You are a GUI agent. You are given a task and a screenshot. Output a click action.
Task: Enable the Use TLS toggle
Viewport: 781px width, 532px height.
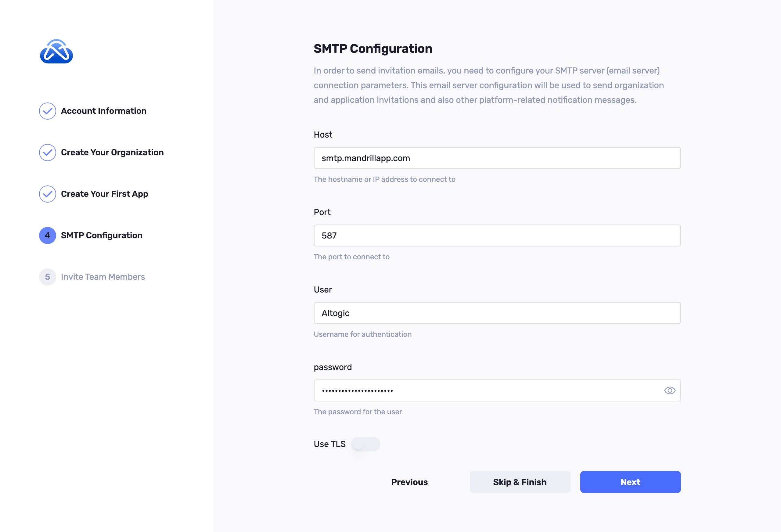tap(365, 444)
